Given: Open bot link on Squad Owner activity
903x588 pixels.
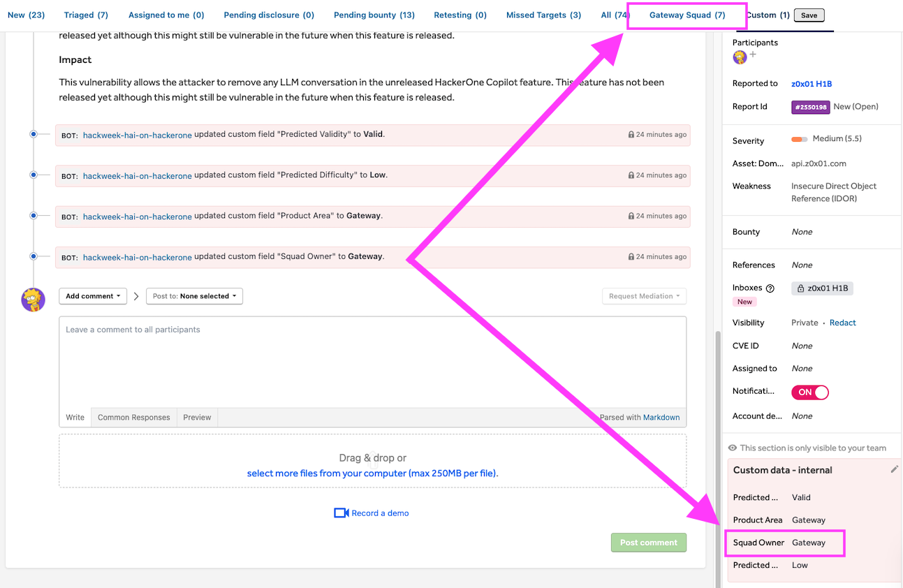Looking at the screenshot, I should pyautogui.click(x=137, y=257).
